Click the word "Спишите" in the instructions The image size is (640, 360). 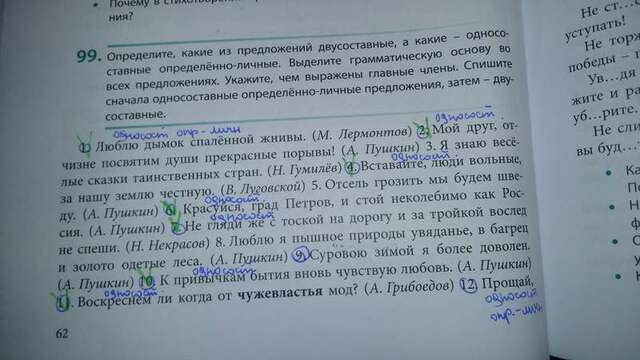click(488, 64)
